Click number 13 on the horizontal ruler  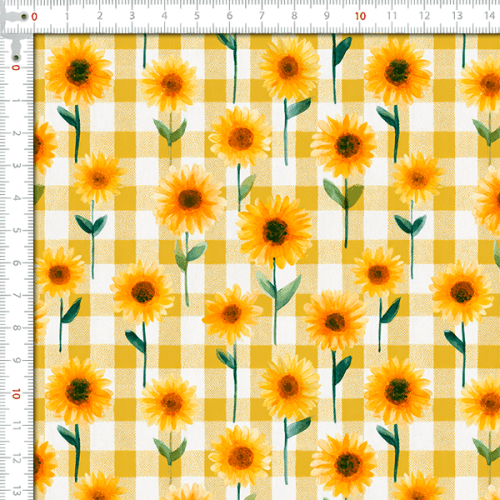[457, 16]
